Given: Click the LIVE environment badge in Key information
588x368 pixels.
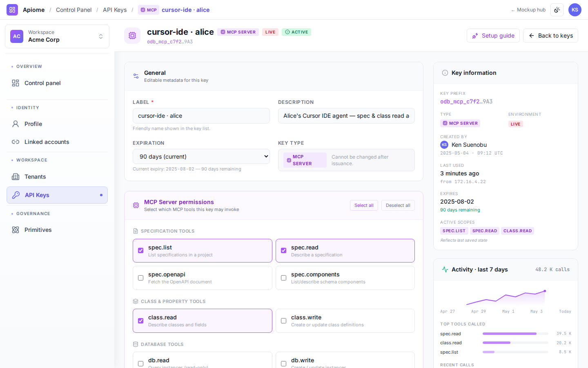Looking at the screenshot, I should pyautogui.click(x=516, y=124).
